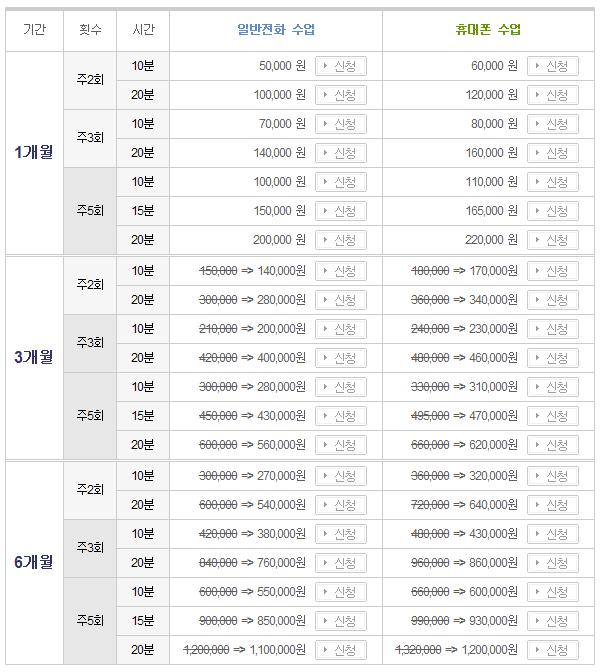Click 신청 for 1개월 주2회 10분 일반전화 50,000원
The width and height of the screenshot is (601, 672).
pos(341,66)
